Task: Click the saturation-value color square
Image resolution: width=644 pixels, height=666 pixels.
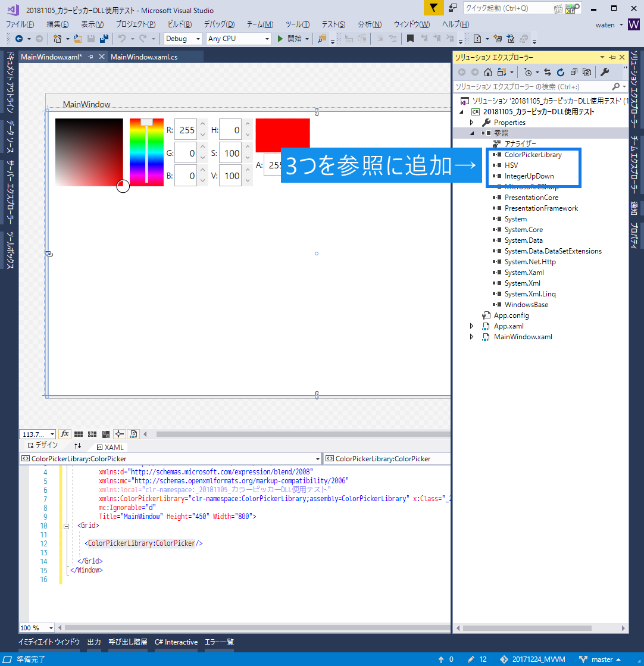Action: [89, 152]
